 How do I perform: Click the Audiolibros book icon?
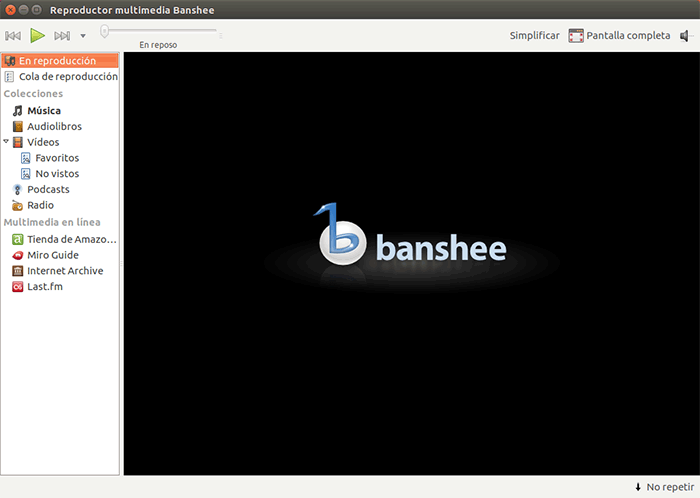click(x=17, y=126)
